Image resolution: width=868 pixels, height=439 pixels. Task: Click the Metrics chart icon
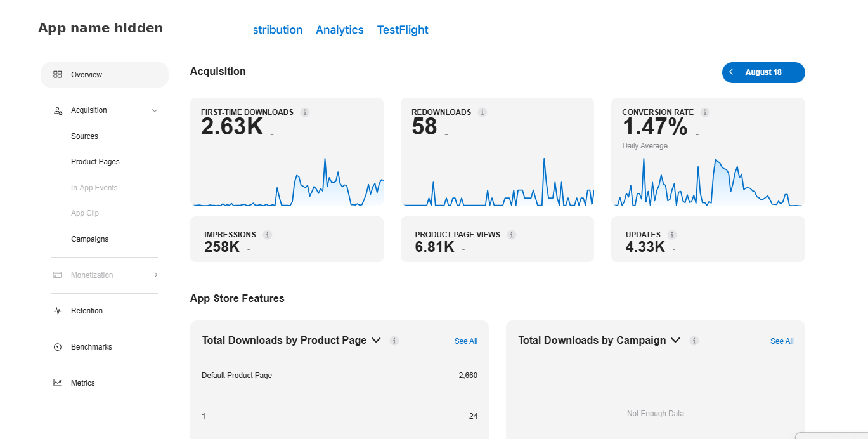58,383
